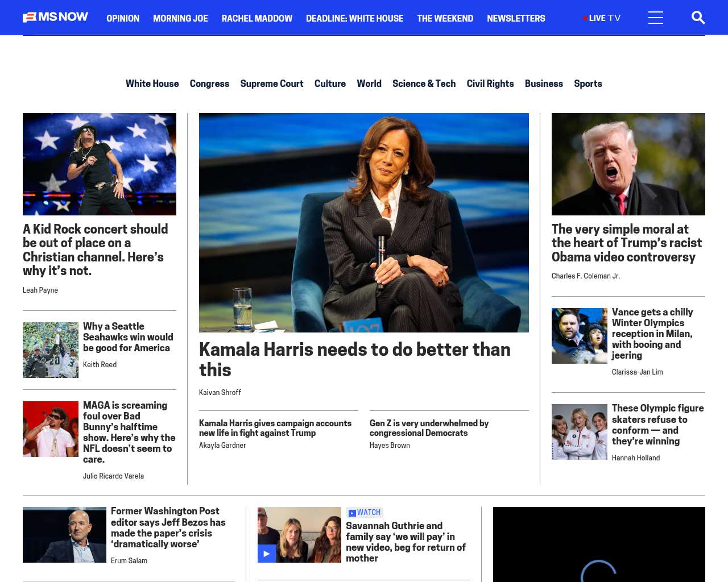
Task: Read Trump's racist Obama video article
Action: click(627, 243)
